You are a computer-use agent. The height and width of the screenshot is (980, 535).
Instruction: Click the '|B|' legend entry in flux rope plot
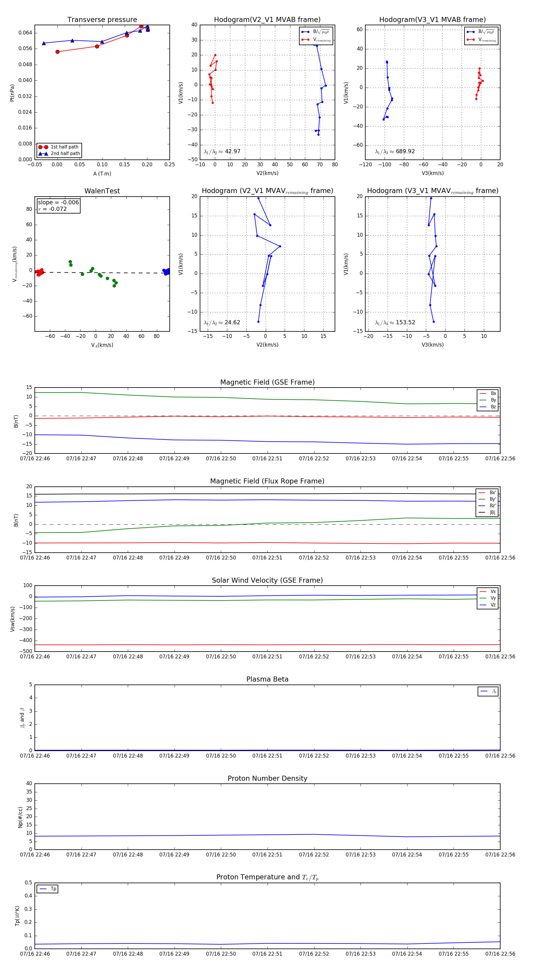(x=487, y=513)
